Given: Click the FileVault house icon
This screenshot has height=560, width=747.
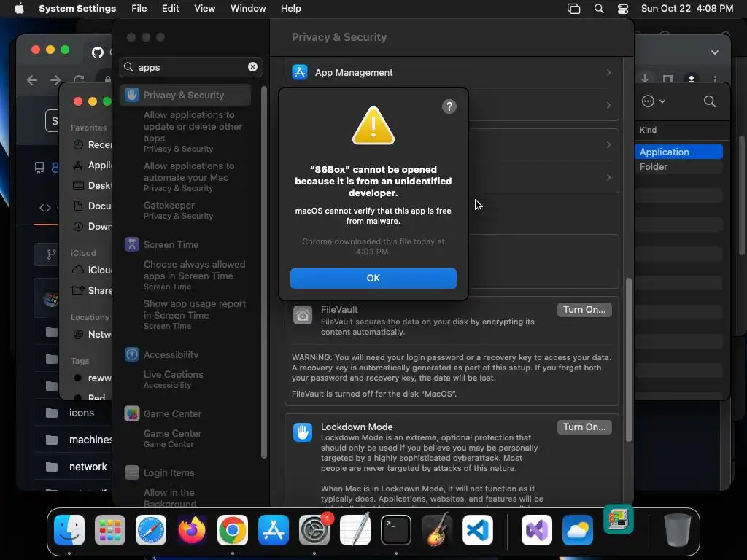Looking at the screenshot, I should [303, 315].
